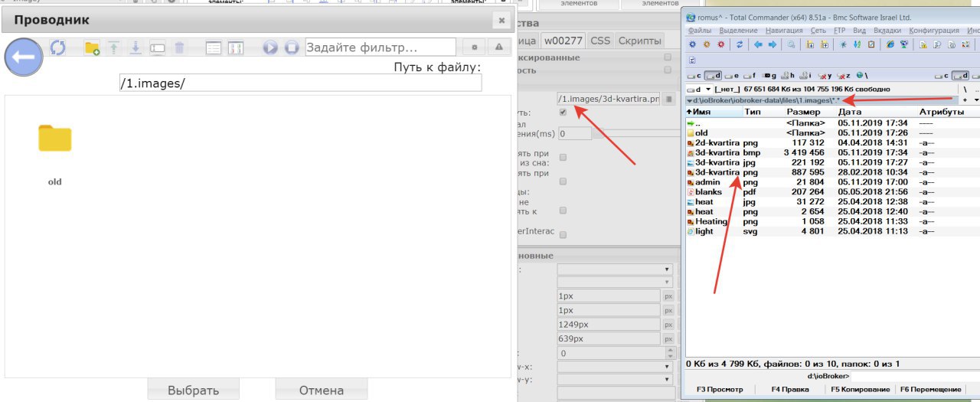
Task: Click the Отмена button
Action: [x=322, y=390]
